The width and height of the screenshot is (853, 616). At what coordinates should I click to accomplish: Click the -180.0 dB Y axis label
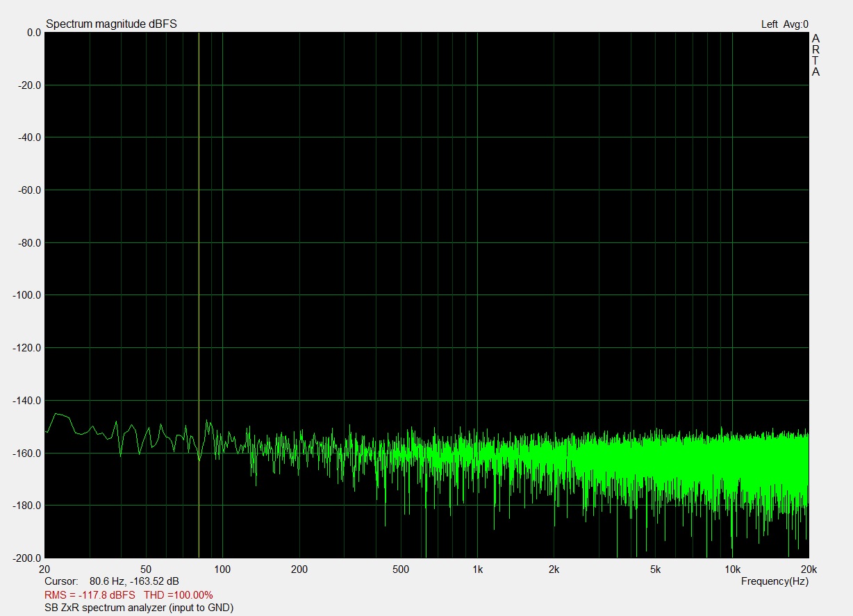(x=28, y=506)
